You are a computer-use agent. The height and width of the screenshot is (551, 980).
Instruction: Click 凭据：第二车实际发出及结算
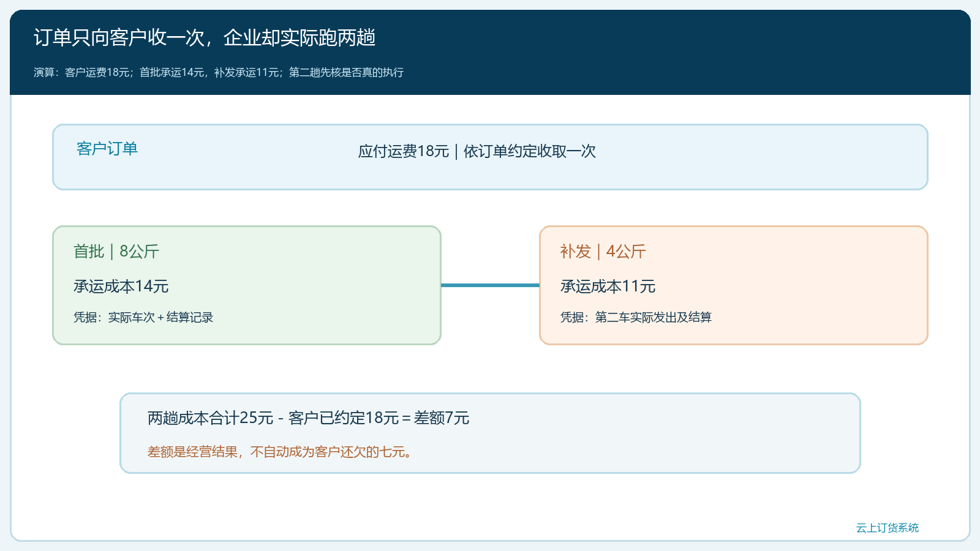636,317
